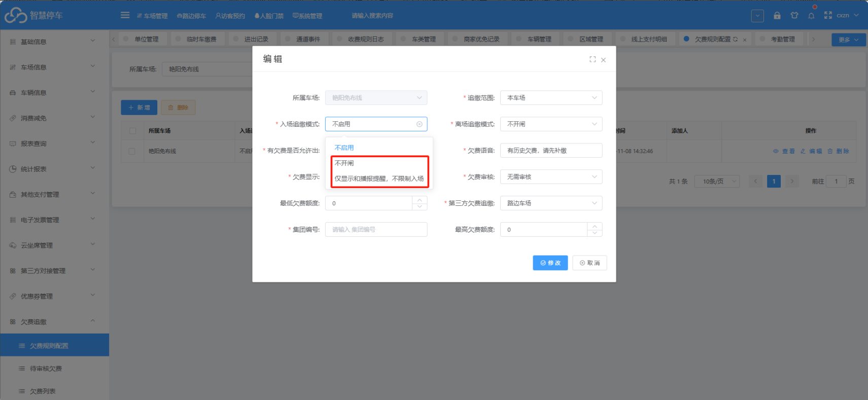This screenshot has width=868, height=400.
Task: Open the theme shirt icon
Action: [794, 15]
